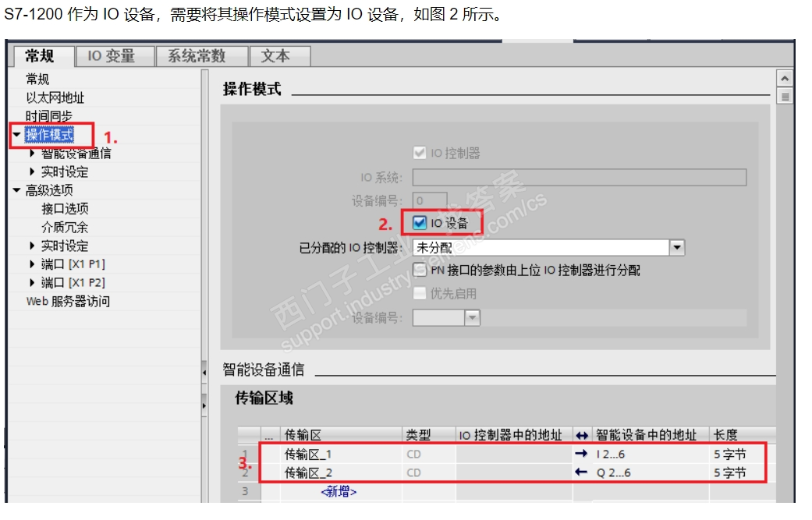Click the scroll up arrow
The image size is (812, 520).
tap(785, 79)
